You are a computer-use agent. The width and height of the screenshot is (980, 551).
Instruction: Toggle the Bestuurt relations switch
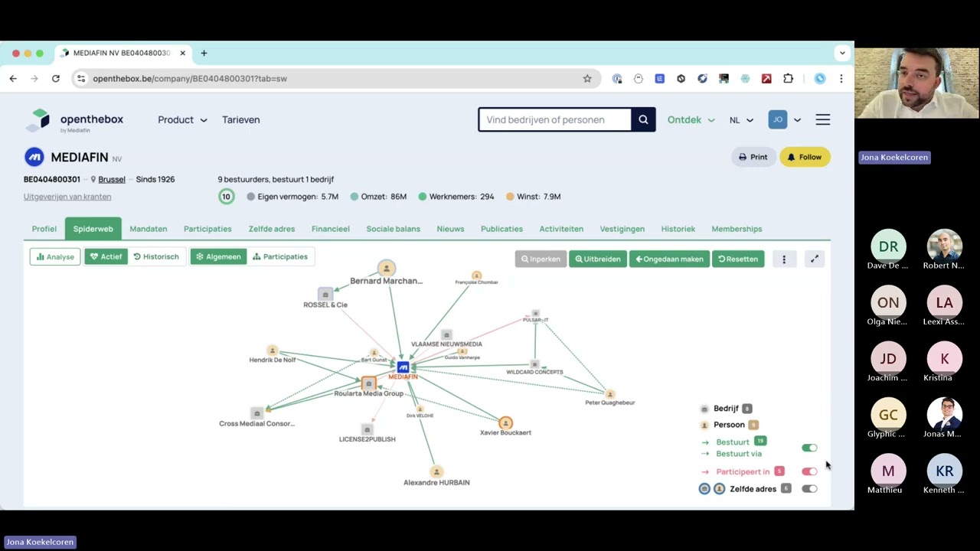pos(809,448)
